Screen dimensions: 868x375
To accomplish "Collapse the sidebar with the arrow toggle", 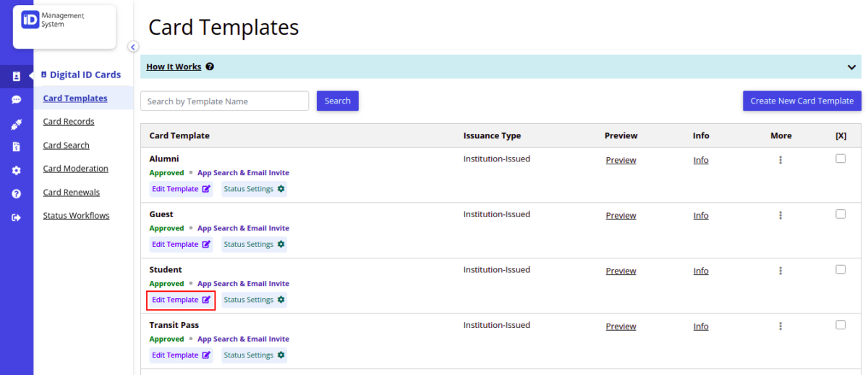I will (x=133, y=47).
